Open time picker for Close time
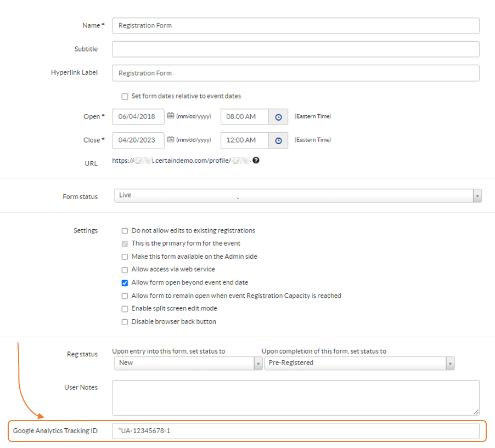This screenshot has width=495, height=448. point(278,141)
